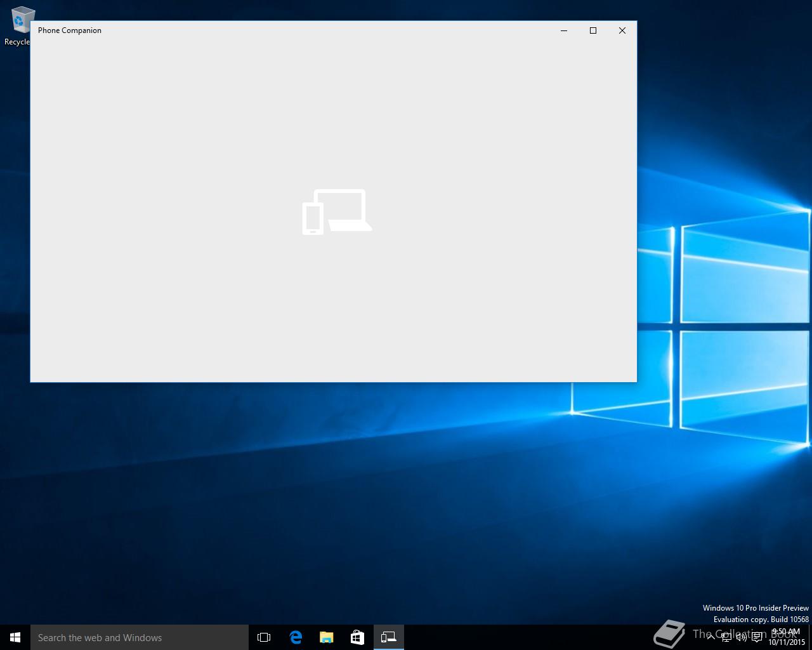Image resolution: width=812 pixels, height=650 pixels.
Task: Open Task View from the taskbar
Action: pyautogui.click(x=264, y=637)
